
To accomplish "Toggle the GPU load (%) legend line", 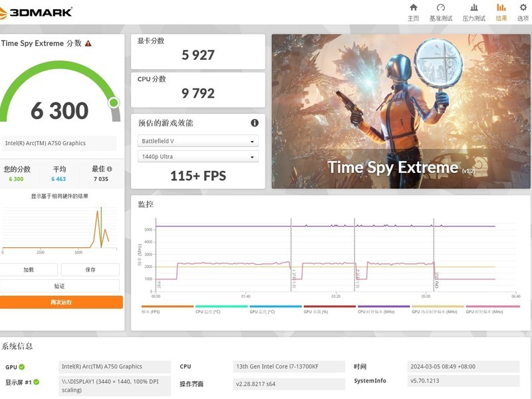I will [329, 309].
